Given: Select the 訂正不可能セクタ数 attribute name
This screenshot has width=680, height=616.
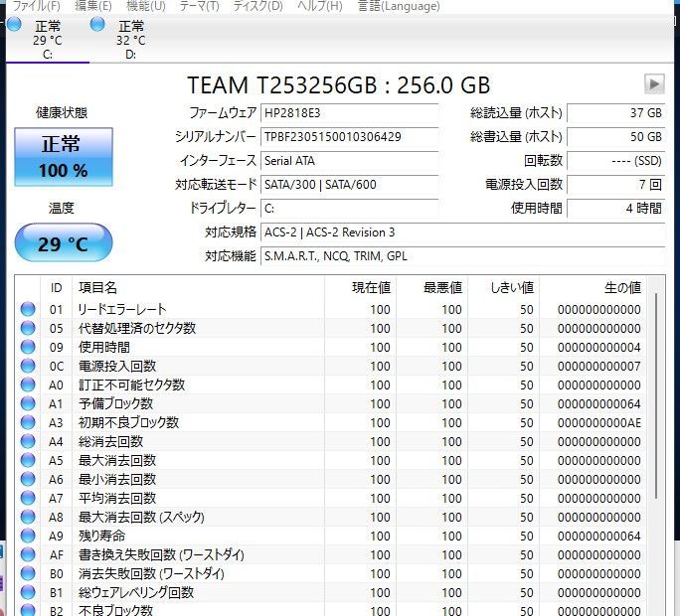Looking at the screenshot, I should coord(132,385).
